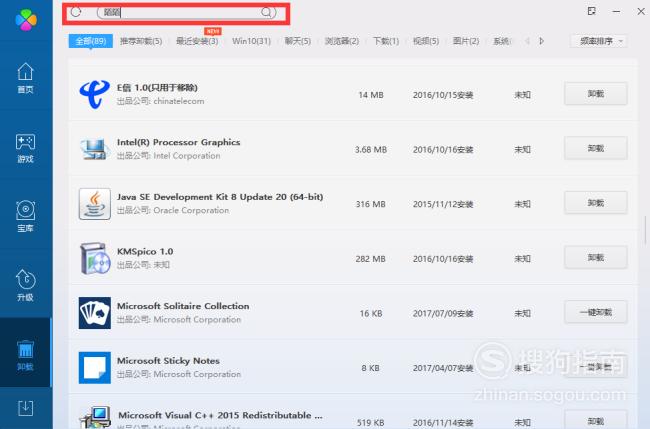
Task: Switch to Win10(31) tab
Action: pyautogui.click(x=251, y=41)
